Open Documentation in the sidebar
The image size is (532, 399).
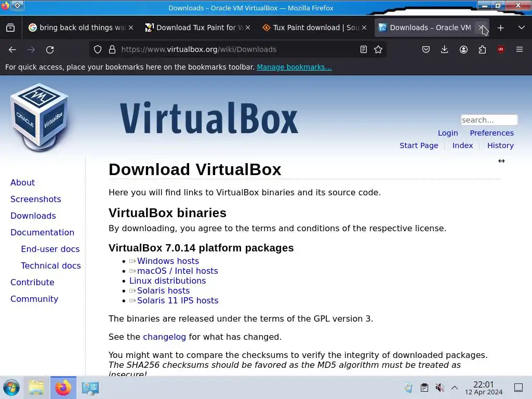(43, 232)
